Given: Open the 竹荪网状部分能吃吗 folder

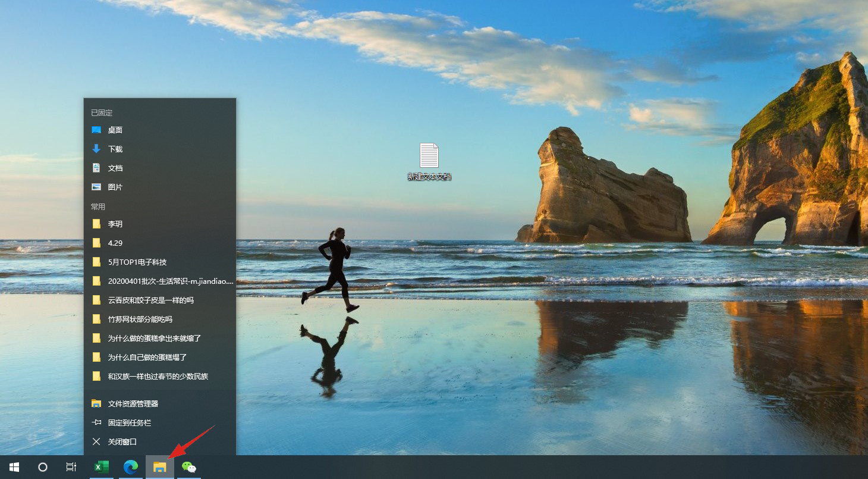Looking at the screenshot, I should (160, 319).
